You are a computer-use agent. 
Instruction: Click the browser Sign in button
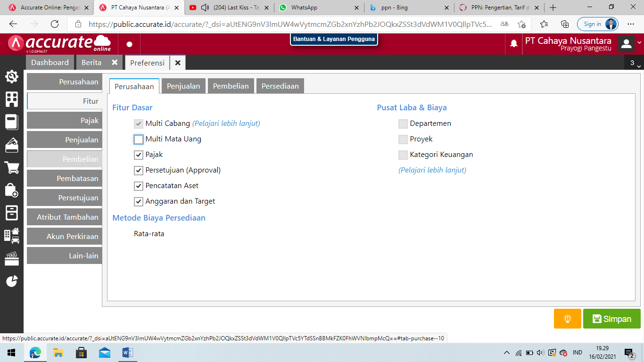597,24
